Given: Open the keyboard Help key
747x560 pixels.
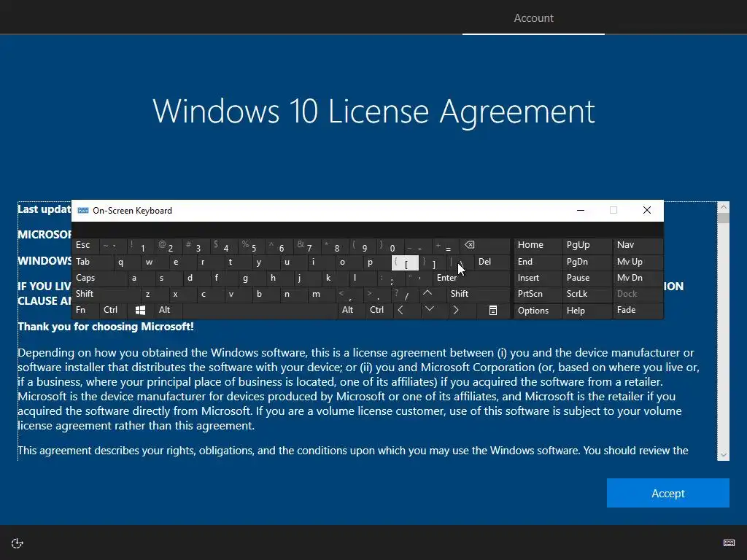Looking at the screenshot, I should pyautogui.click(x=587, y=311).
